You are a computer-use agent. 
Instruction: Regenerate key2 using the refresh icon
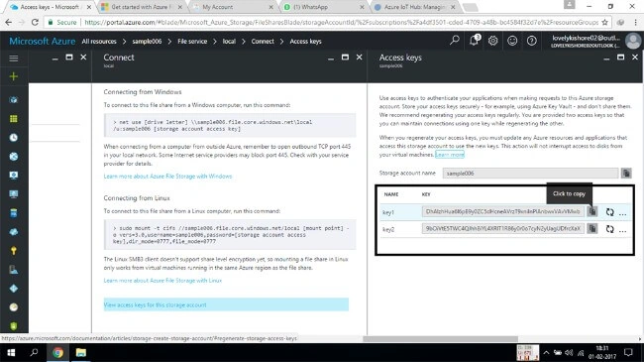[x=610, y=229]
